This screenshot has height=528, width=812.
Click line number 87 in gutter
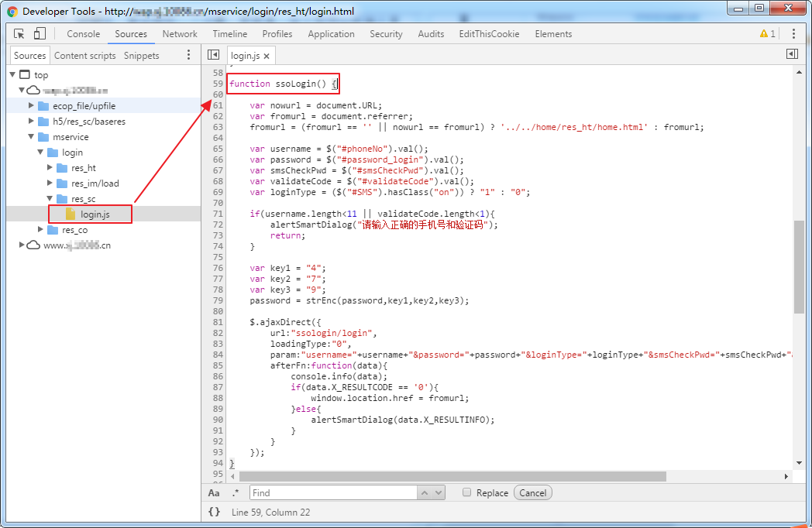pos(218,387)
